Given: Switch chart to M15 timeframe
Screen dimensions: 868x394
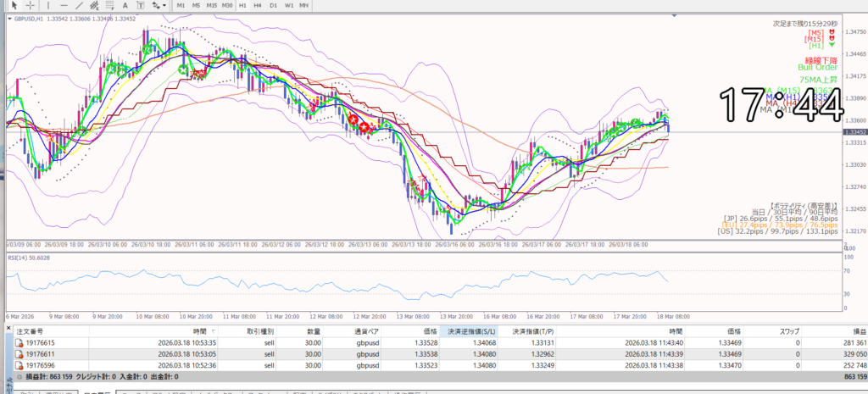Looking at the screenshot, I should point(212,5).
